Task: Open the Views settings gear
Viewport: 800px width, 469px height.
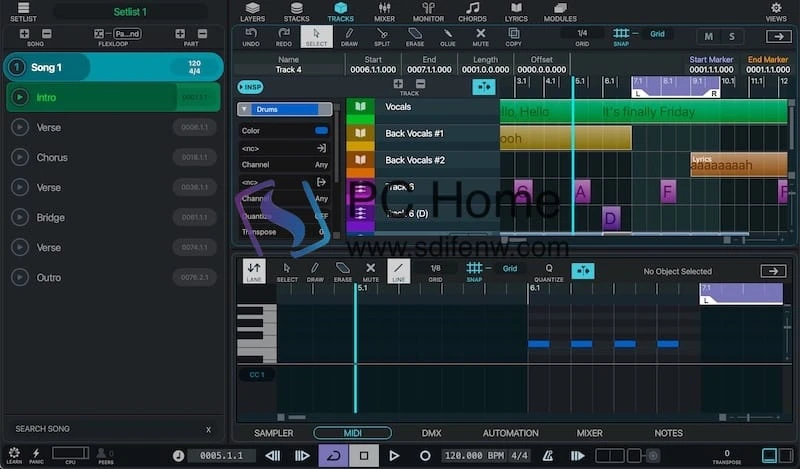Action: [x=776, y=12]
